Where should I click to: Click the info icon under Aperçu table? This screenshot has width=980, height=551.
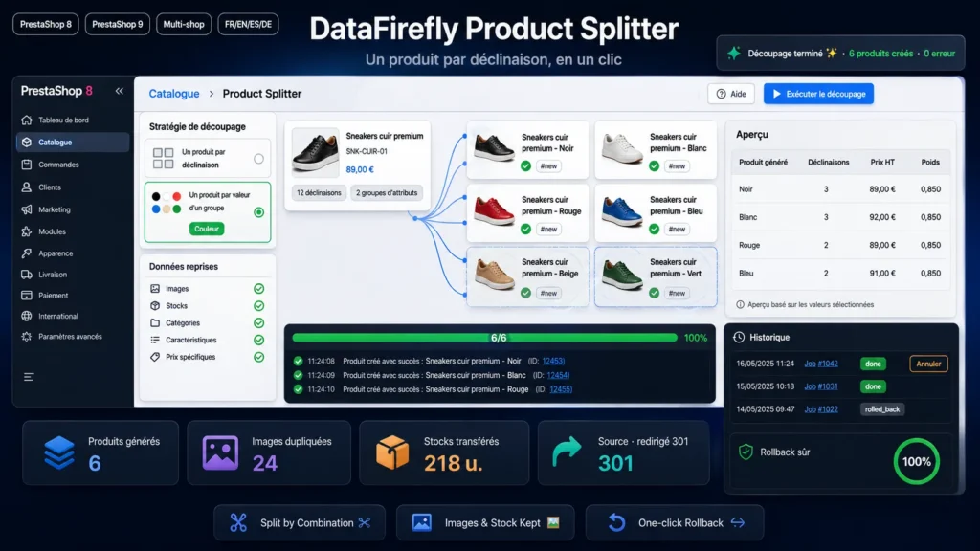[x=740, y=305]
